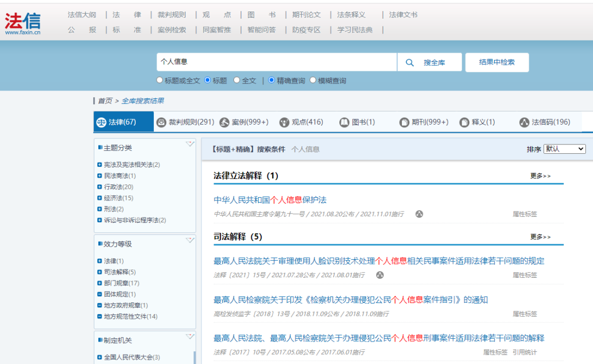The height and width of the screenshot is (364, 593).
Task: Click the magnifying glass search icon
Action: pyautogui.click(x=410, y=63)
